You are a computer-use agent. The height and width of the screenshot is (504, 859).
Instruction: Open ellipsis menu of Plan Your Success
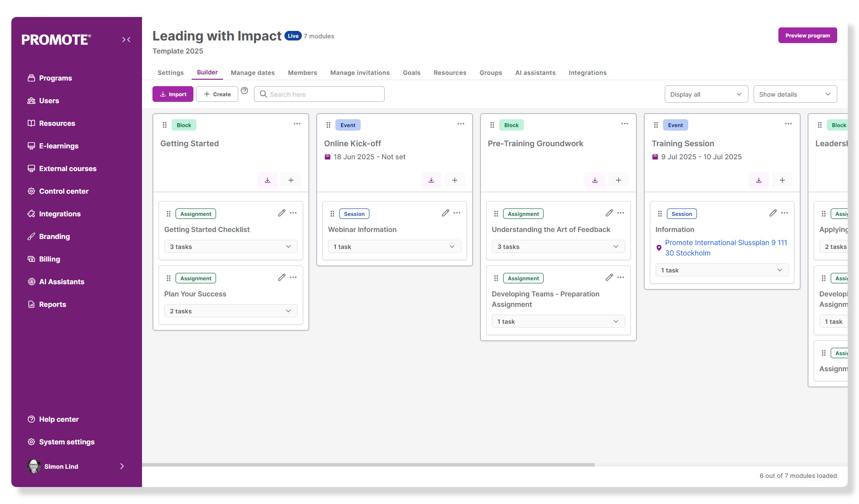[293, 277]
